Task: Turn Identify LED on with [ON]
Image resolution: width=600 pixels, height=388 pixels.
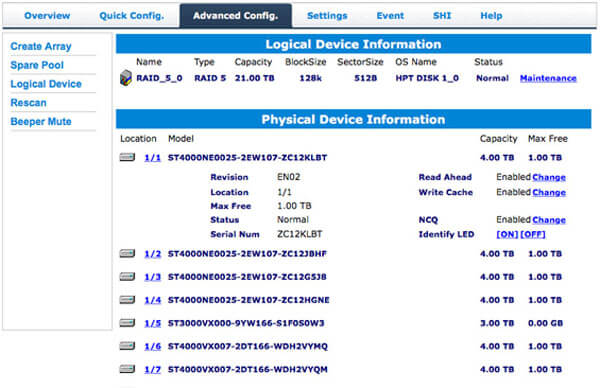Action: coord(507,234)
